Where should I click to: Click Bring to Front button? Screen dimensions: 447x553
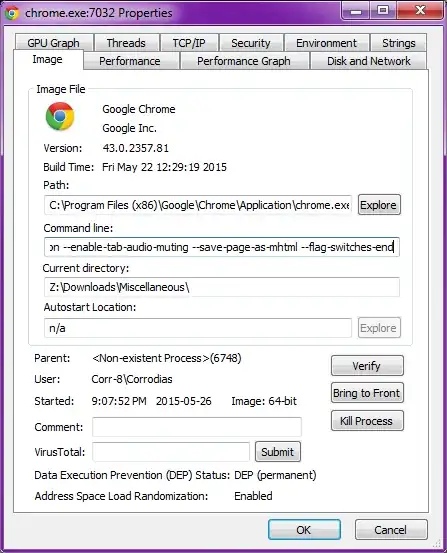[367, 393]
